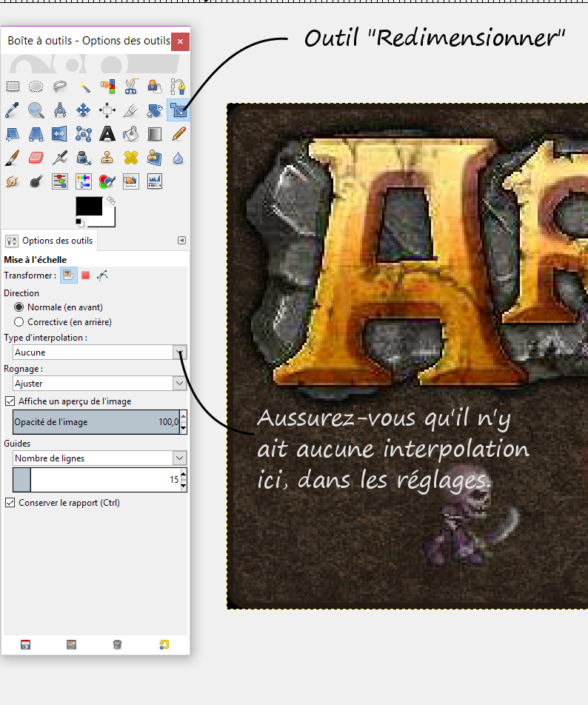Pick the Clone stamp tool
The image size is (588, 705).
tap(107, 158)
